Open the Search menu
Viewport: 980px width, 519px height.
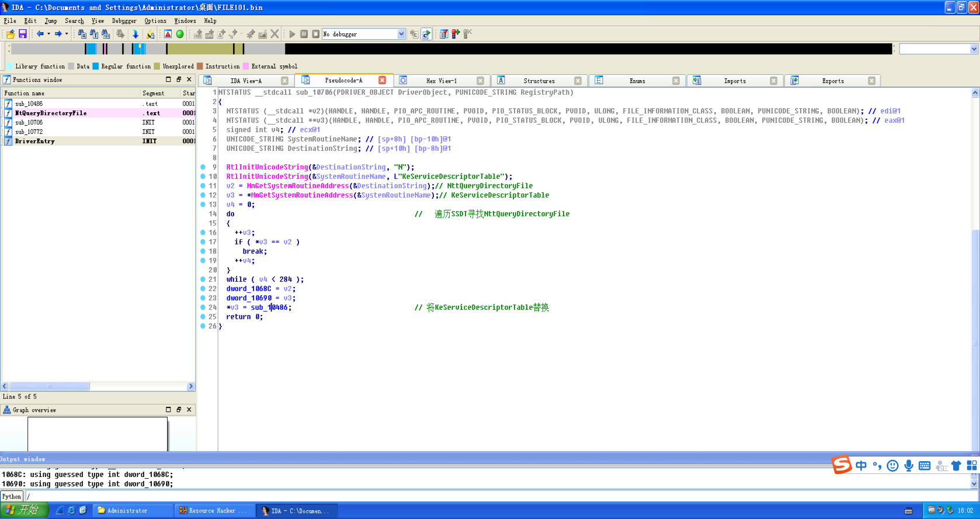pos(74,20)
